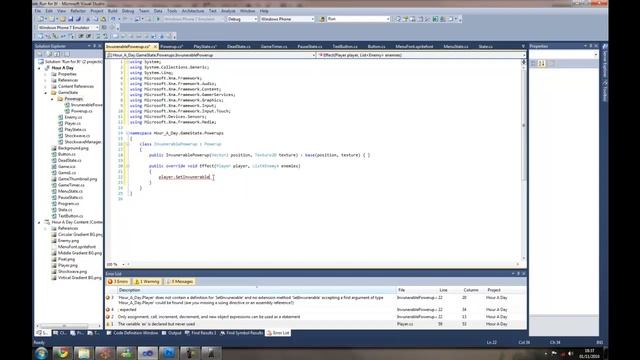The width and height of the screenshot is (640, 360).
Task: Collapse the Hour A Day Content project
Action: coord(40,222)
